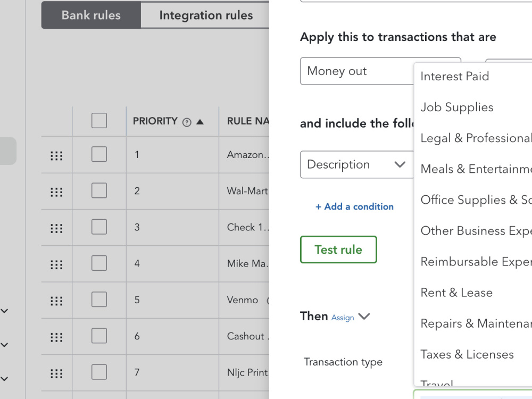Select the checkbox for Mike Ma rule
This screenshot has width=532, height=399.
(x=99, y=263)
